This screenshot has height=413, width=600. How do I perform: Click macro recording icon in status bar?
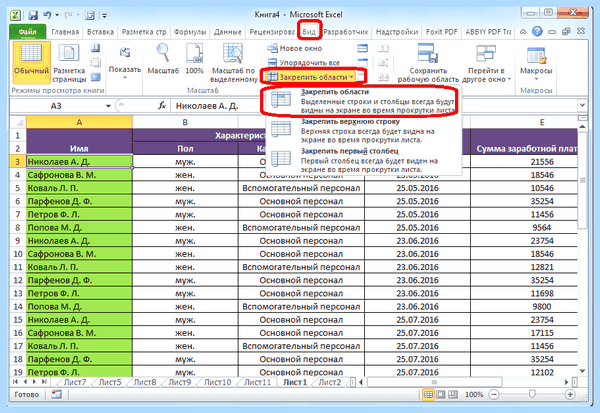56,394
